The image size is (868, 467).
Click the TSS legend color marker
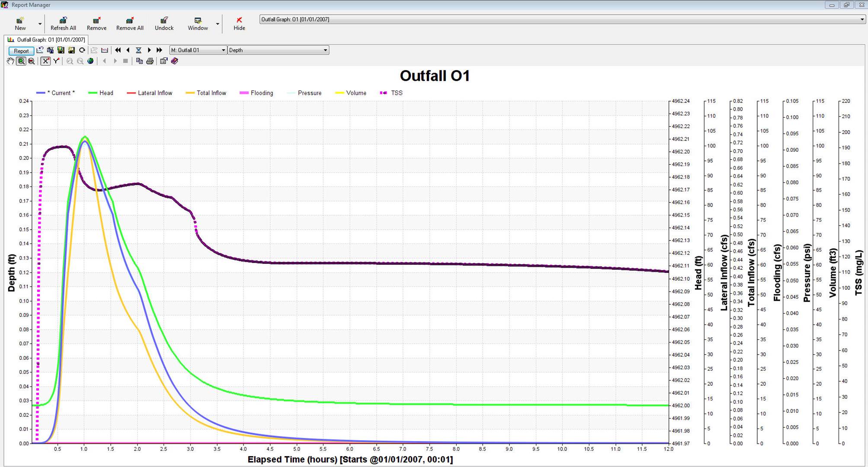click(383, 93)
